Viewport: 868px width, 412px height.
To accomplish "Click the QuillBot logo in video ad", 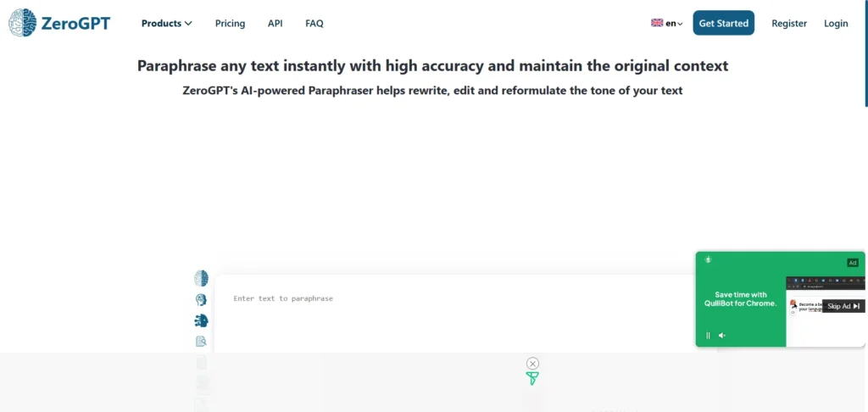I will coord(708,259).
